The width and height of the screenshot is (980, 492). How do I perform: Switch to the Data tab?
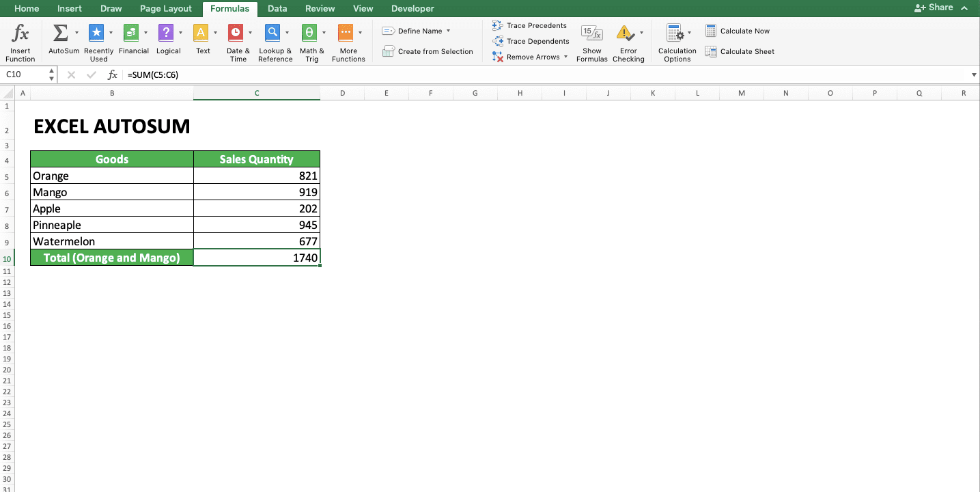point(277,8)
